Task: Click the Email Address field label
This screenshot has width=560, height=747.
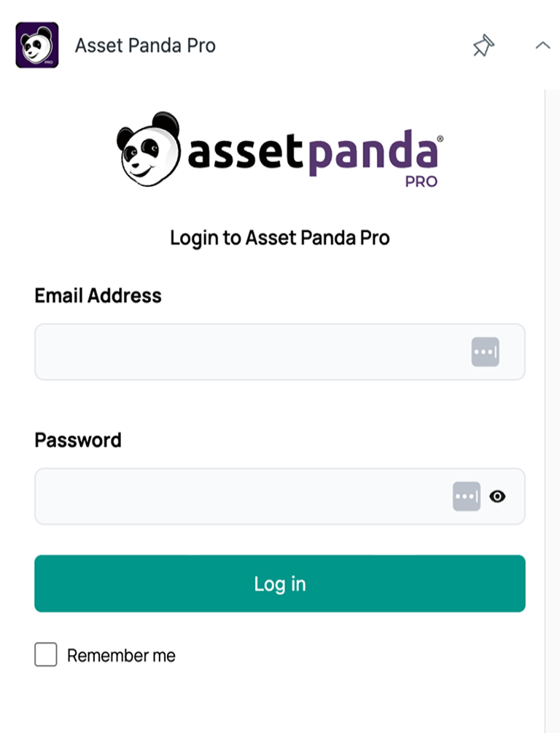Action: [98, 295]
